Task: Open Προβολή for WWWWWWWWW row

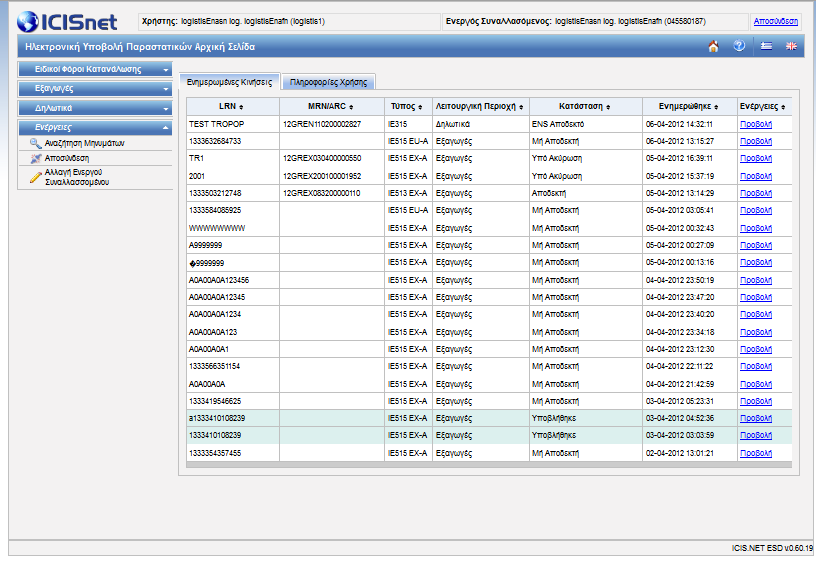Action: tap(756, 228)
